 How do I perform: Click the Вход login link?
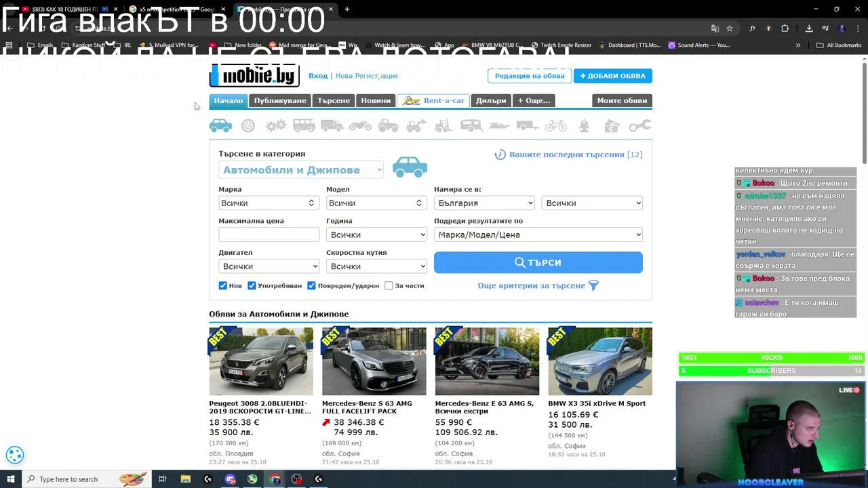pos(318,76)
